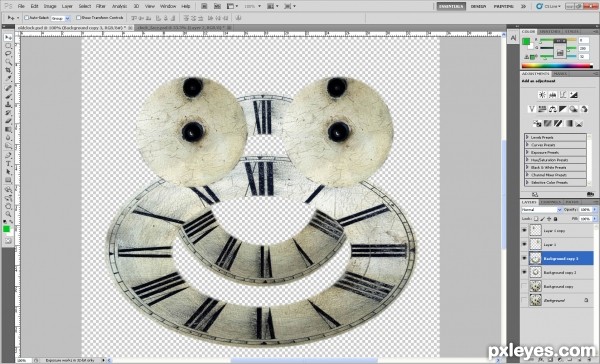Viewport: 600px width, 364px height.
Task: Select the Move tool in the toolbox
Action: [8, 38]
